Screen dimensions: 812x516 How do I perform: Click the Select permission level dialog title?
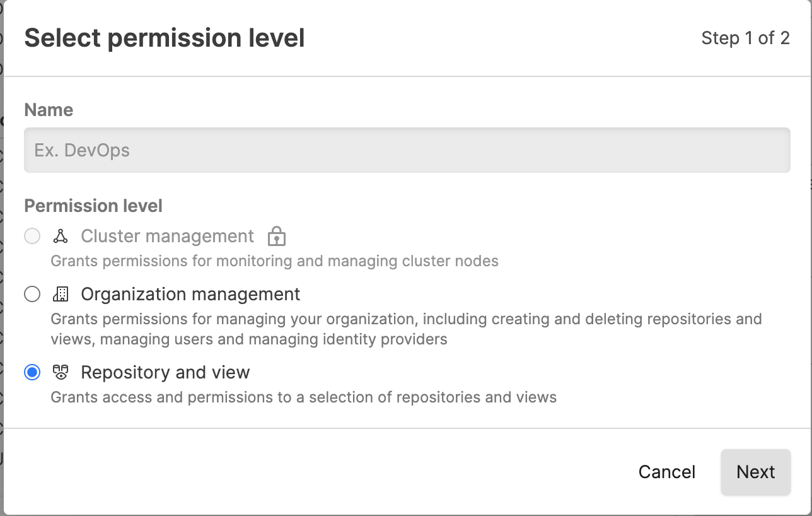pyautogui.click(x=164, y=38)
